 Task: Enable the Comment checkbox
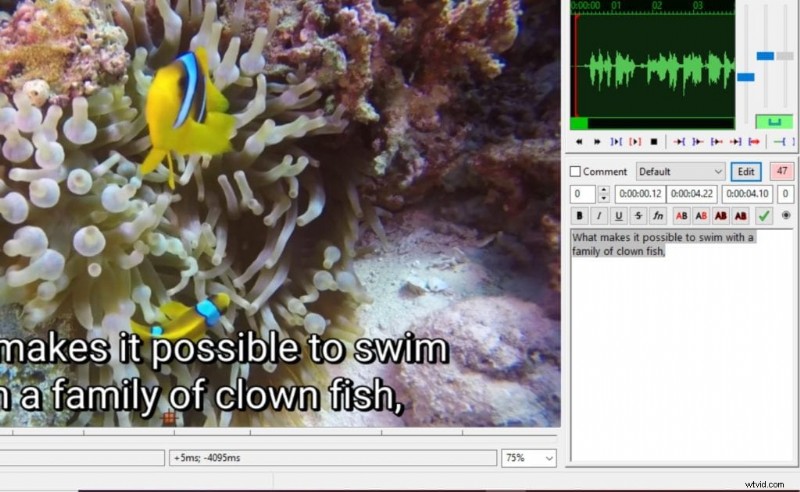[575, 171]
